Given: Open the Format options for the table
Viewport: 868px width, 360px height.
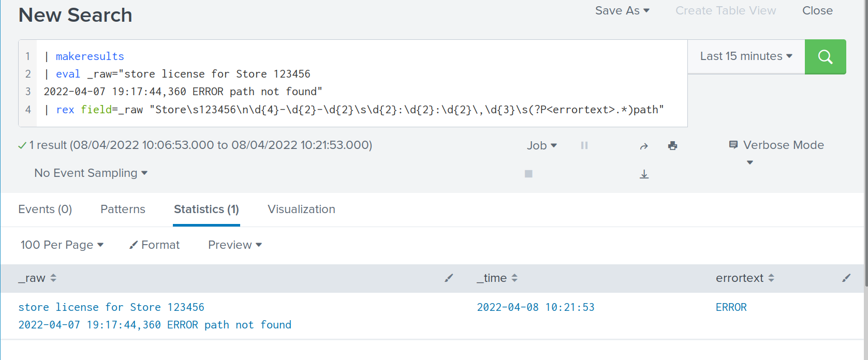Looking at the screenshot, I should click(x=154, y=245).
